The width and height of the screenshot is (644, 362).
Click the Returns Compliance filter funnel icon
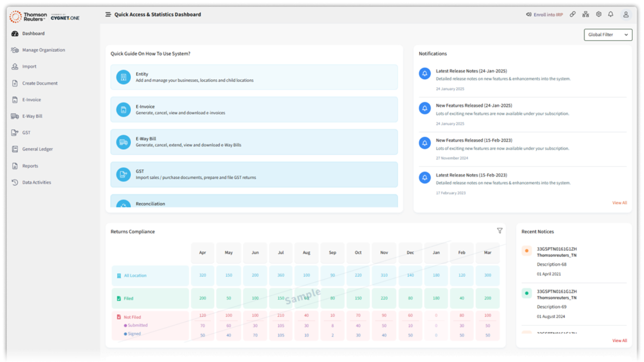[500, 231]
